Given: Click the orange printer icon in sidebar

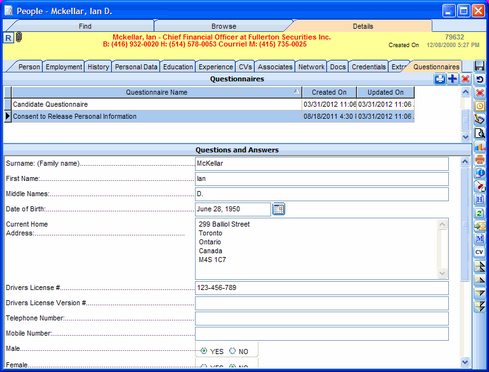Looking at the screenshot, I should tap(480, 160).
